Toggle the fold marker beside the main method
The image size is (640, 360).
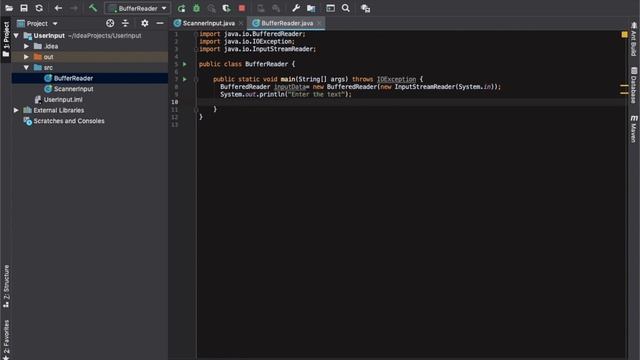click(196, 80)
